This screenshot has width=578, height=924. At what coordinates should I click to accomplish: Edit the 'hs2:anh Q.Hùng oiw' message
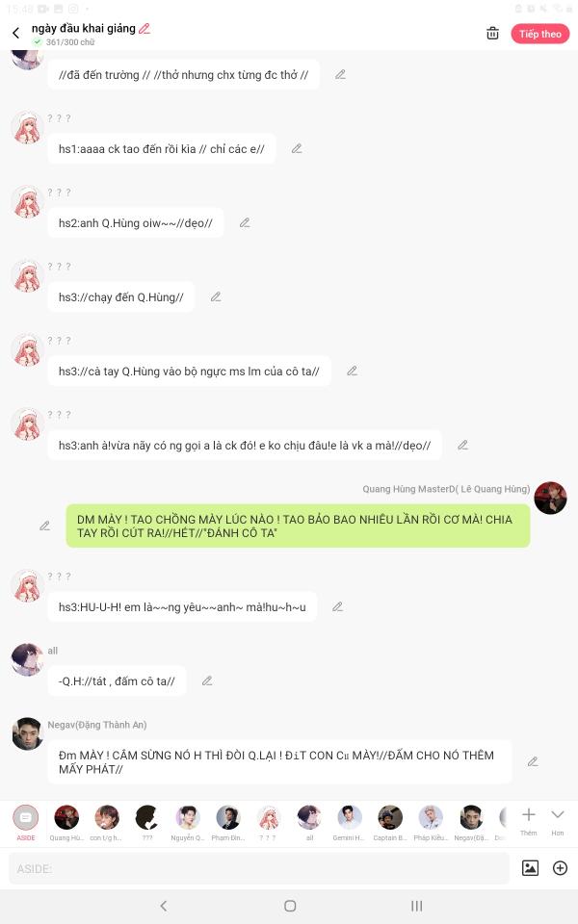click(x=245, y=222)
